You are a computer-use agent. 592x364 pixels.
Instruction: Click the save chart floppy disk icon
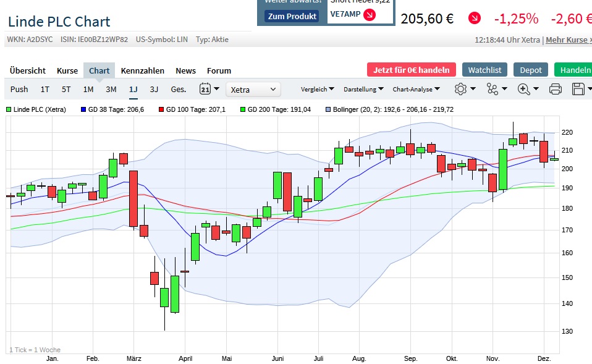(580, 89)
